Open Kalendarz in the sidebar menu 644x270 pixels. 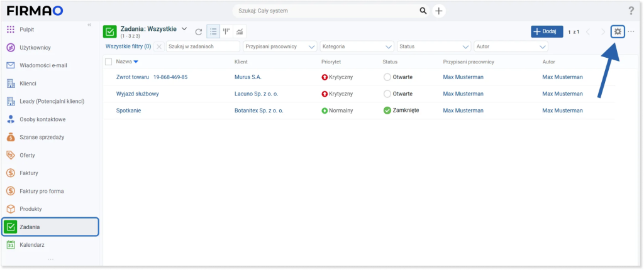point(33,245)
